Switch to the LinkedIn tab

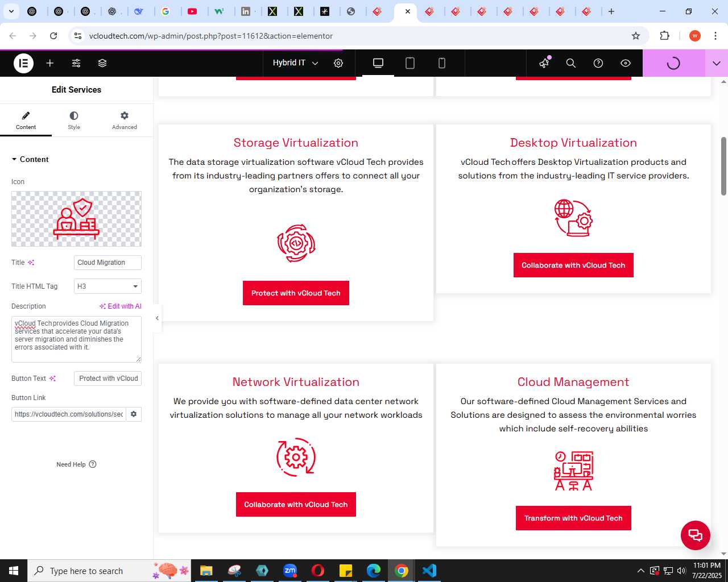pos(246,11)
